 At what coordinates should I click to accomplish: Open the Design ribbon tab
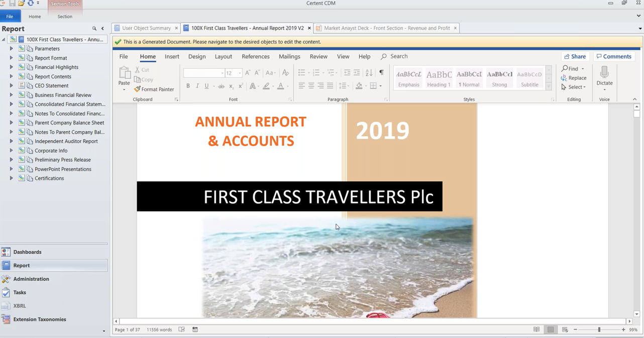[197, 57]
